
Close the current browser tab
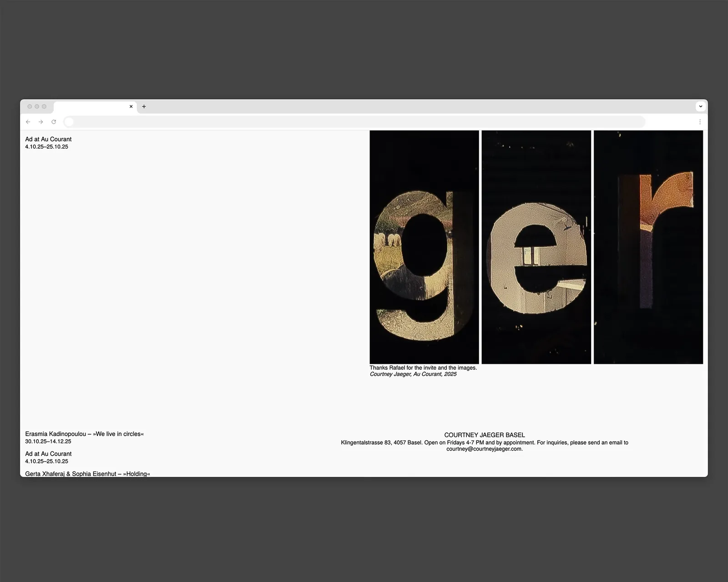[131, 106]
